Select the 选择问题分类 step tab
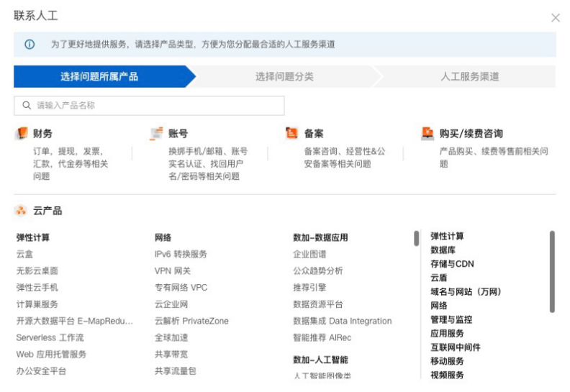Screen dimensions: 570x392 pos(284,76)
